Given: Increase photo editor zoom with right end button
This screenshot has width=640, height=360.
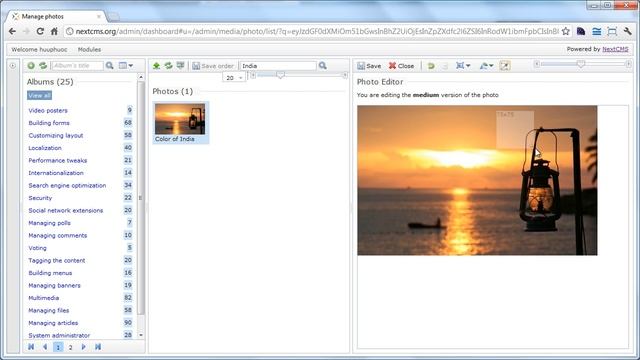Looking at the screenshot, I should coord(629,64).
